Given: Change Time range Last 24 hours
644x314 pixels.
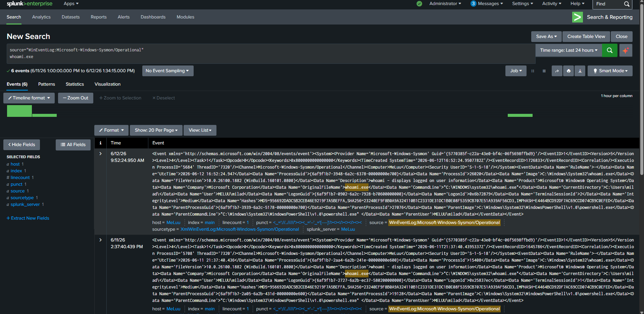Looking at the screenshot, I should click(568, 50).
